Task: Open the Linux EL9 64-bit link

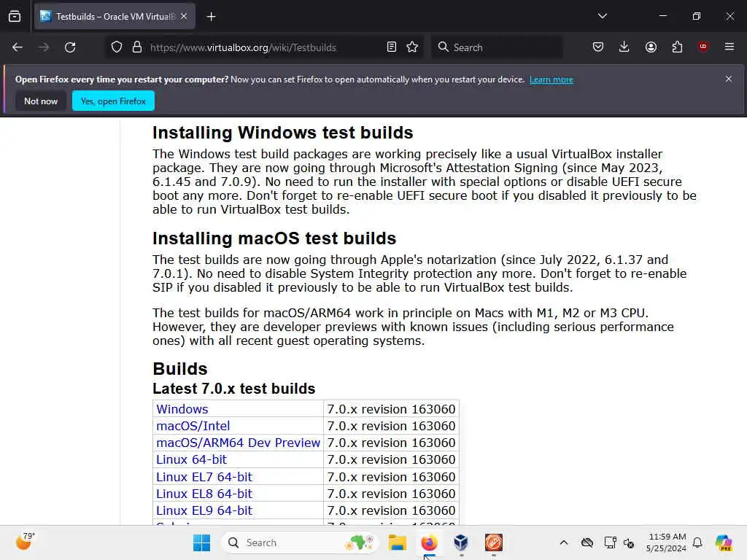Action: coord(204,510)
